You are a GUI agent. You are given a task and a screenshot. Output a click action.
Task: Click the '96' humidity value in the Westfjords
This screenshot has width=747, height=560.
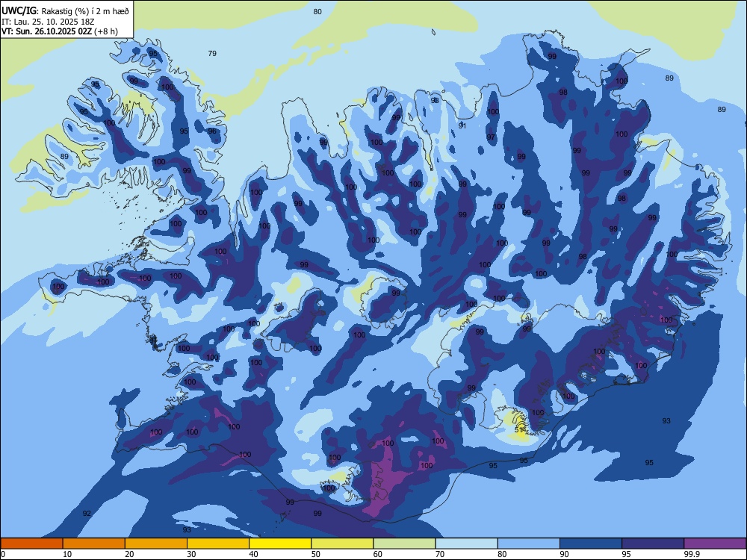point(212,131)
